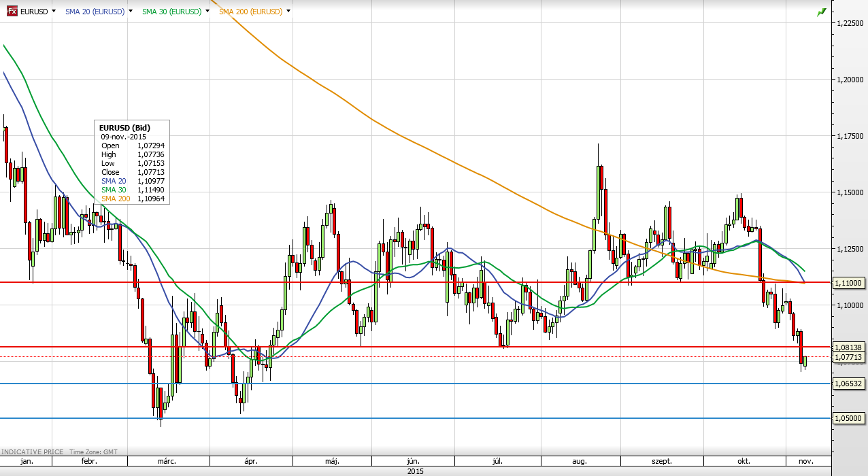
Task: Click the SMA 30 value 1,11490
Action: 151,190
